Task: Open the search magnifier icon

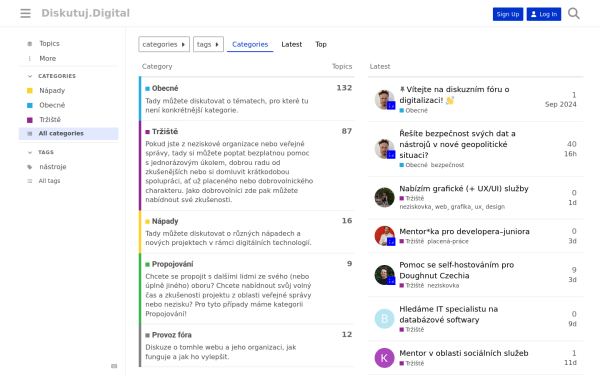Action: tap(573, 13)
